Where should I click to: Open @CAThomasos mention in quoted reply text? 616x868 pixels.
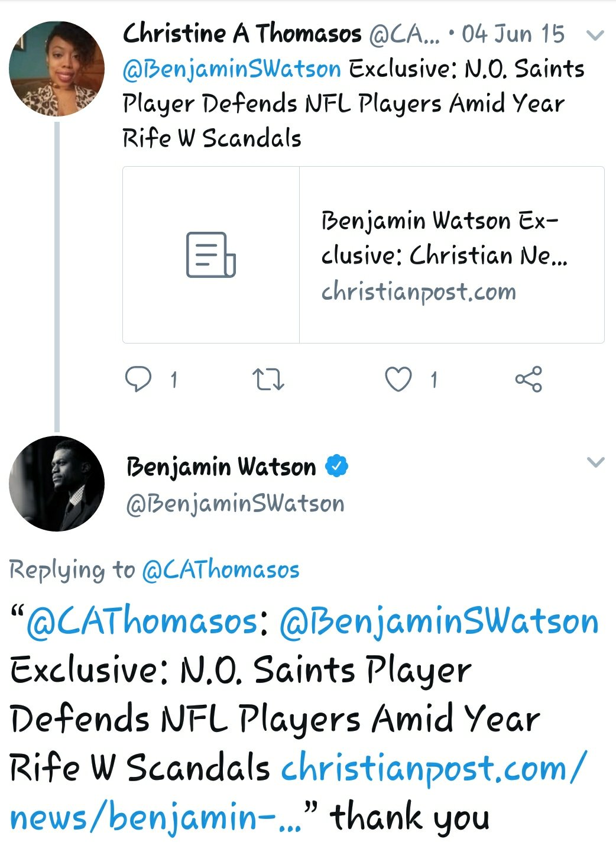coord(142,621)
